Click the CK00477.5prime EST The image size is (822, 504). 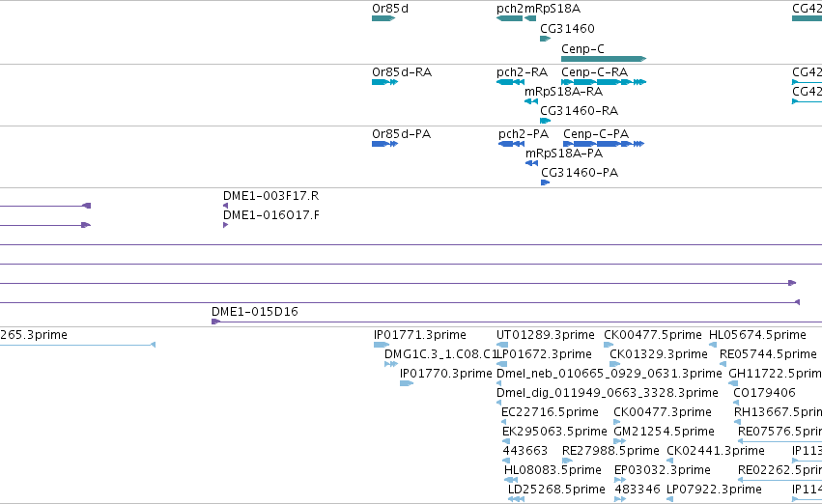(609, 345)
